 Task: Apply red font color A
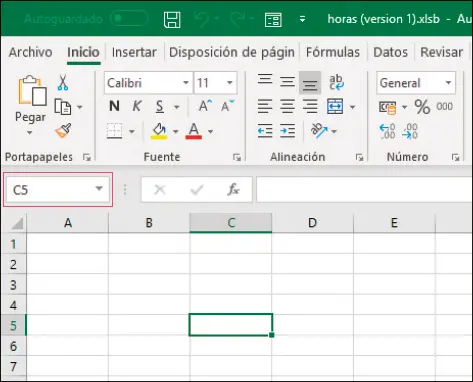194,131
